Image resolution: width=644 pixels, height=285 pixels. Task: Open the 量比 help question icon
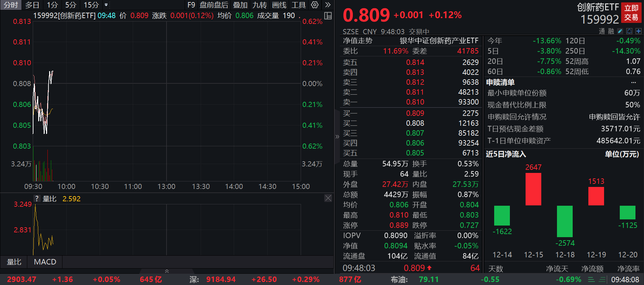[37, 198]
